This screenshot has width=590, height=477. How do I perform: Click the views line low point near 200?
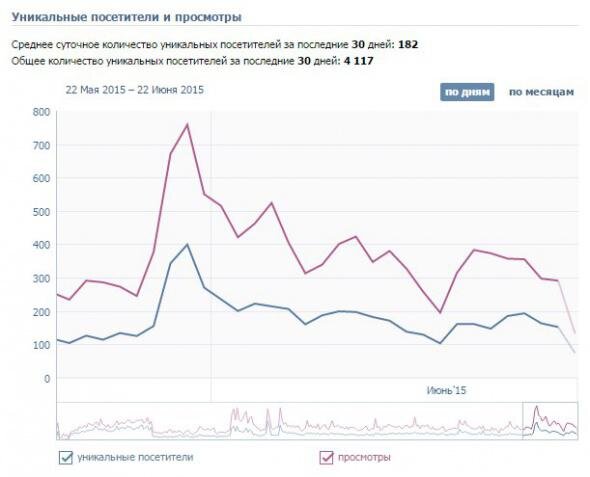tap(440, 312)
